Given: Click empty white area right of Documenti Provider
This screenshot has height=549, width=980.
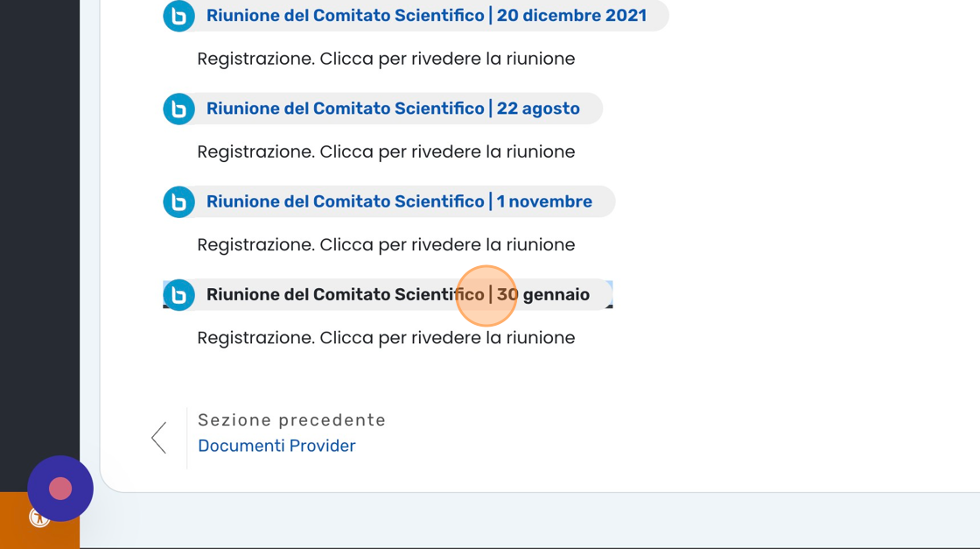Looking at the screenshot, I should pyautogui.click(x=656, y=438).
